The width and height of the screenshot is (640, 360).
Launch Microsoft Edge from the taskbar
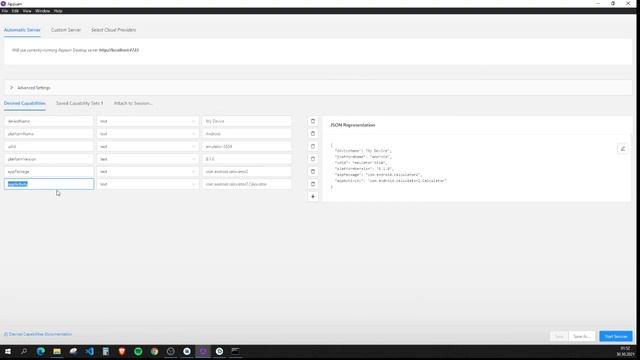pos(40,351)
